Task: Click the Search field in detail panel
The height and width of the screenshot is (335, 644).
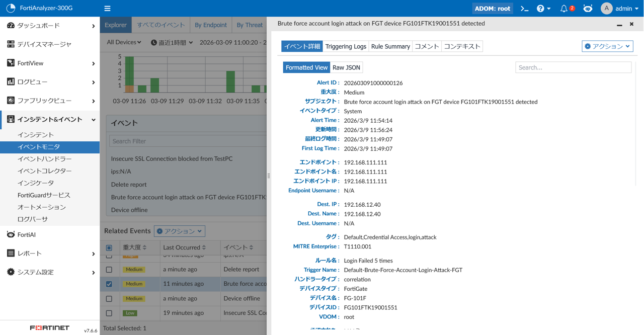Action: (573, 67)
